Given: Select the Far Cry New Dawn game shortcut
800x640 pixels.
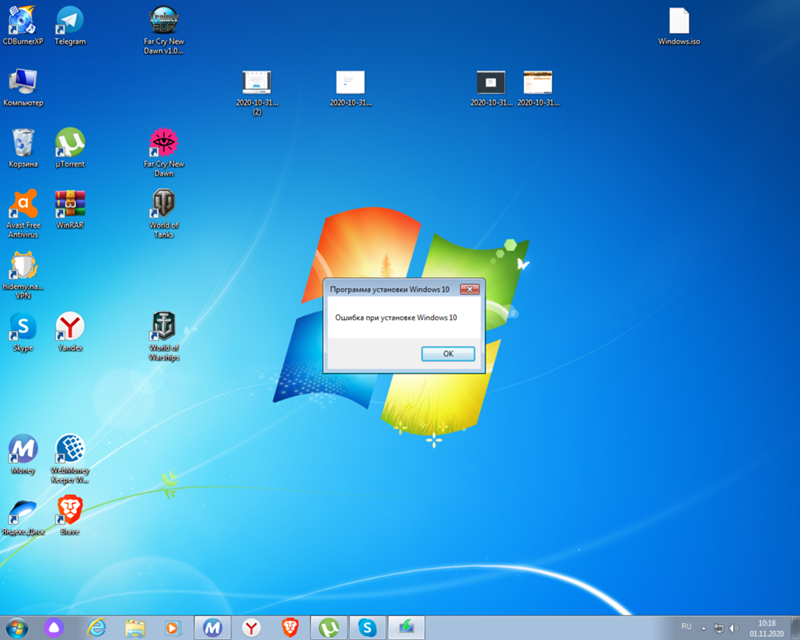Looking at the screenshot, I should click(x=164, y=153).
